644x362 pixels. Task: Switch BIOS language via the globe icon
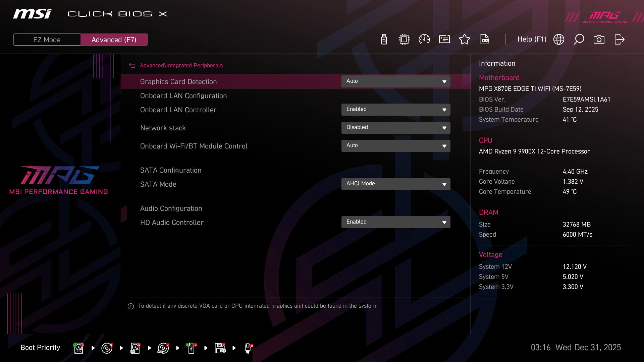(x=558, y=39)
